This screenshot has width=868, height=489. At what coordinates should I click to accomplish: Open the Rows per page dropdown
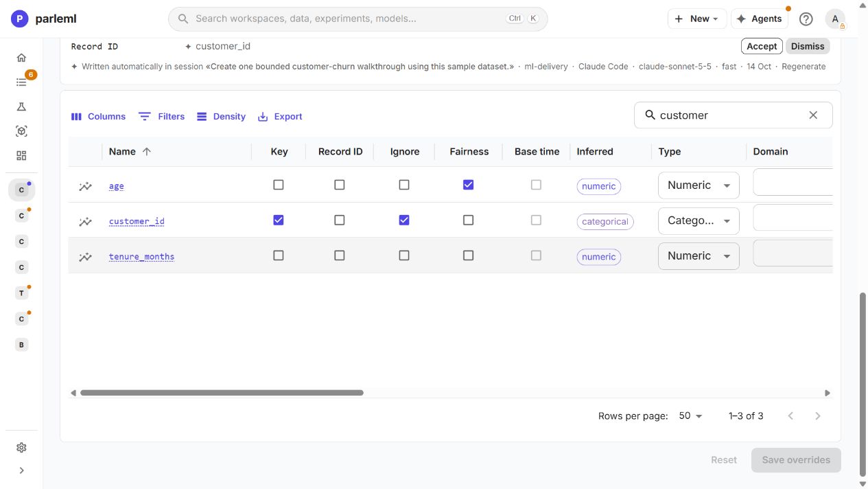[690, 416]
